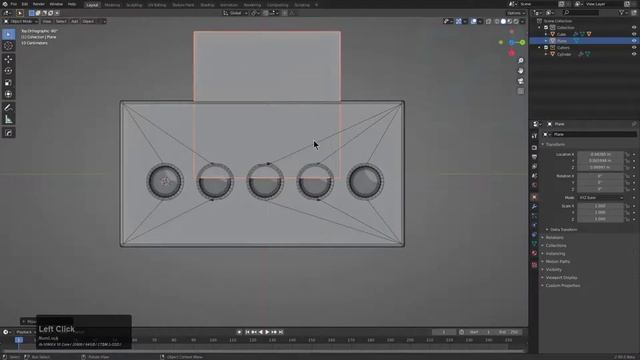Screen dimensions: 640x360
Task: Expand the Custom Properties panel
Action: point(562,286)
